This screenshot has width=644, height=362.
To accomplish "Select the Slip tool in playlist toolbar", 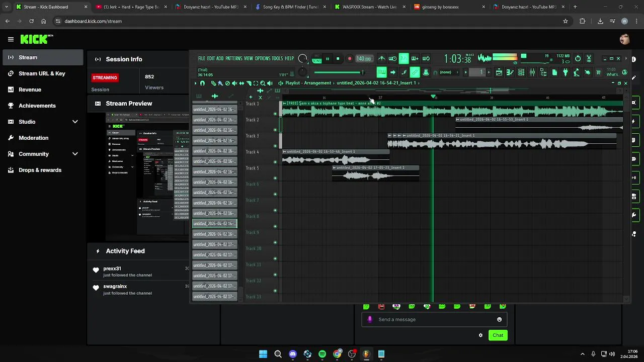I will pos(242,83).
